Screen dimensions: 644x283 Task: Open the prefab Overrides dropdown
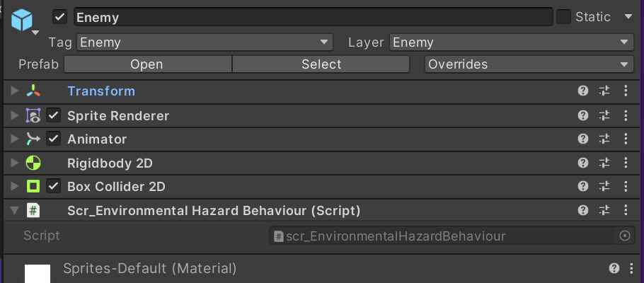(529, 64)
